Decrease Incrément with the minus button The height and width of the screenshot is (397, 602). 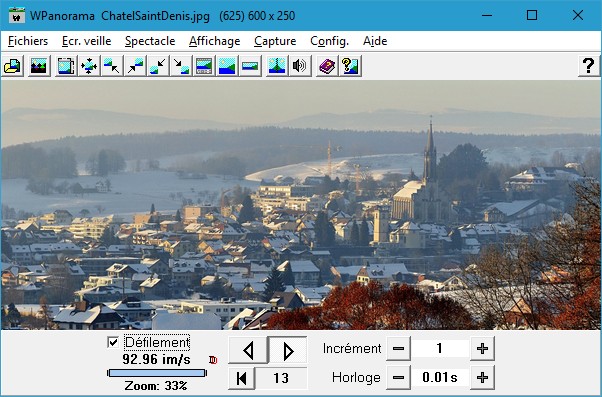pos(399,349)
